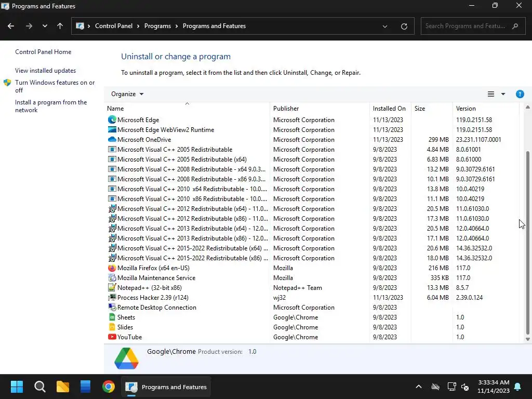532x399 pixels.
Task: Sort by Version column header
Action: tap(486, 109)
